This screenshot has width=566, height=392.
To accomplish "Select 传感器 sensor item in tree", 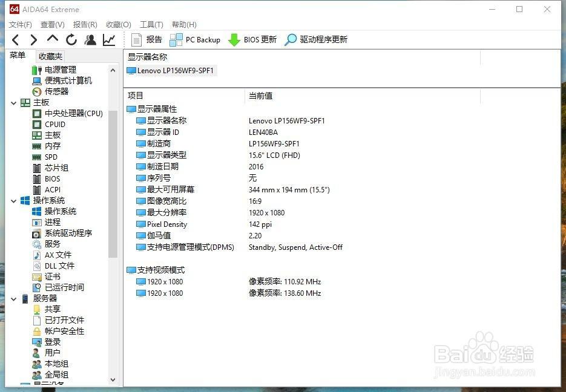I will point(56,91).
